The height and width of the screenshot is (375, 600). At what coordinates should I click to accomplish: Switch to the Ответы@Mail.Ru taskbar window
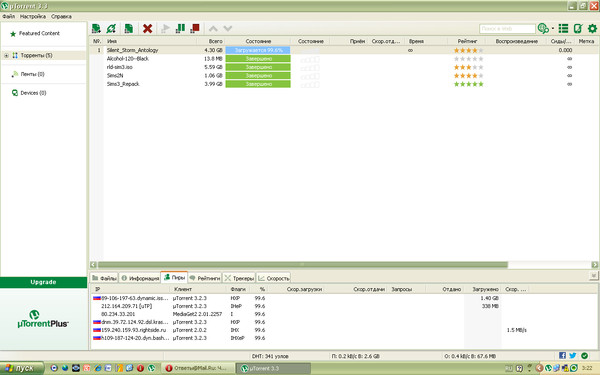tap(197, 368)
